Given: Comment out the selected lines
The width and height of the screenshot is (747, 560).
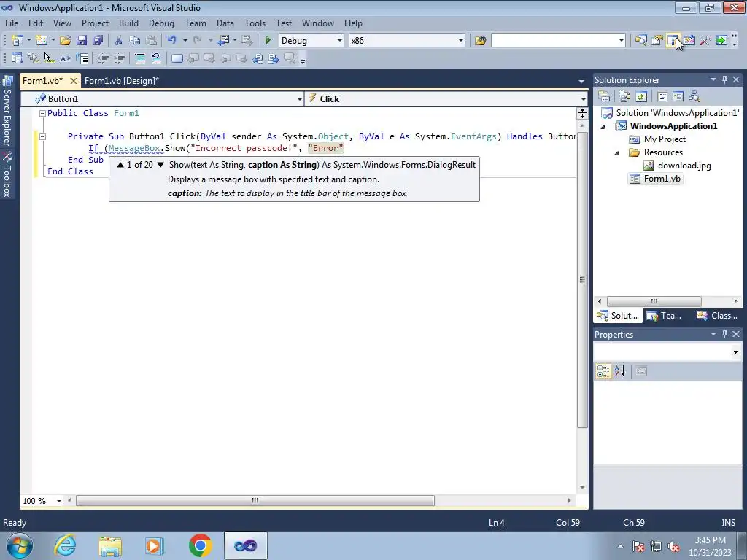Looking at the screenshot, I should 140,58.
